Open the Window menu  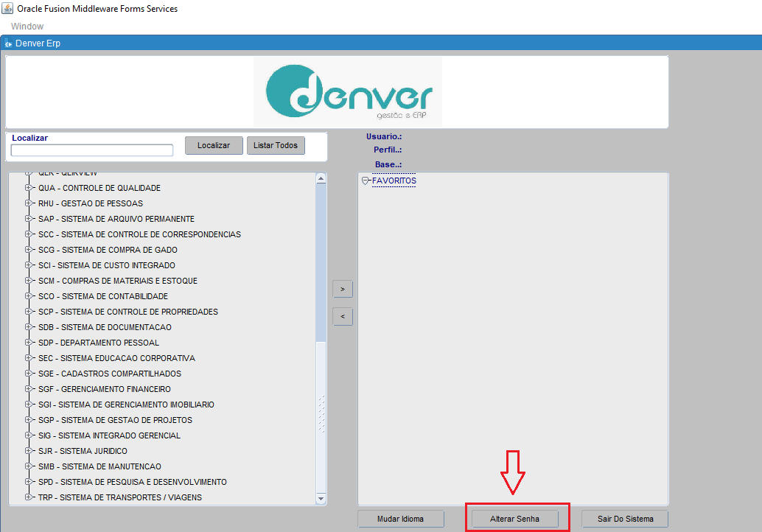27,27
